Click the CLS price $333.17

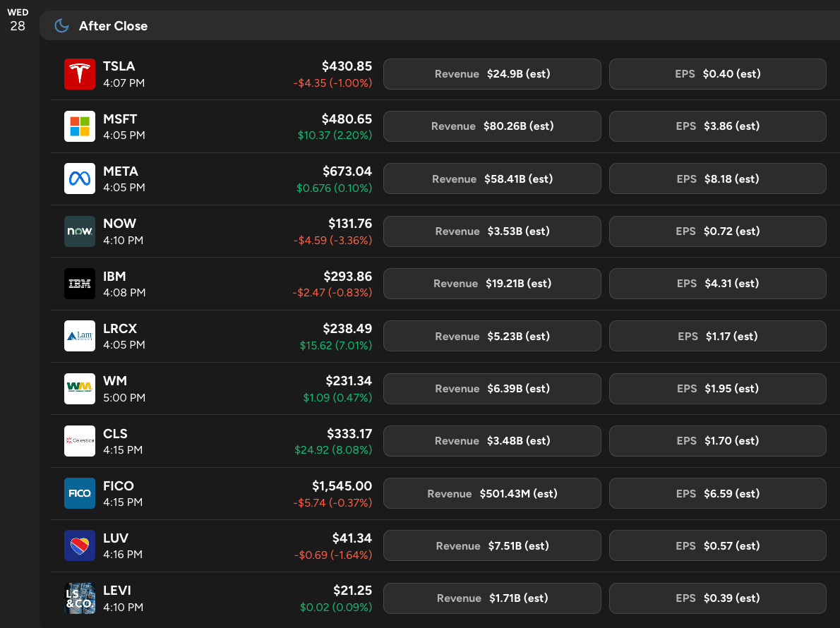tap(349, 433)
